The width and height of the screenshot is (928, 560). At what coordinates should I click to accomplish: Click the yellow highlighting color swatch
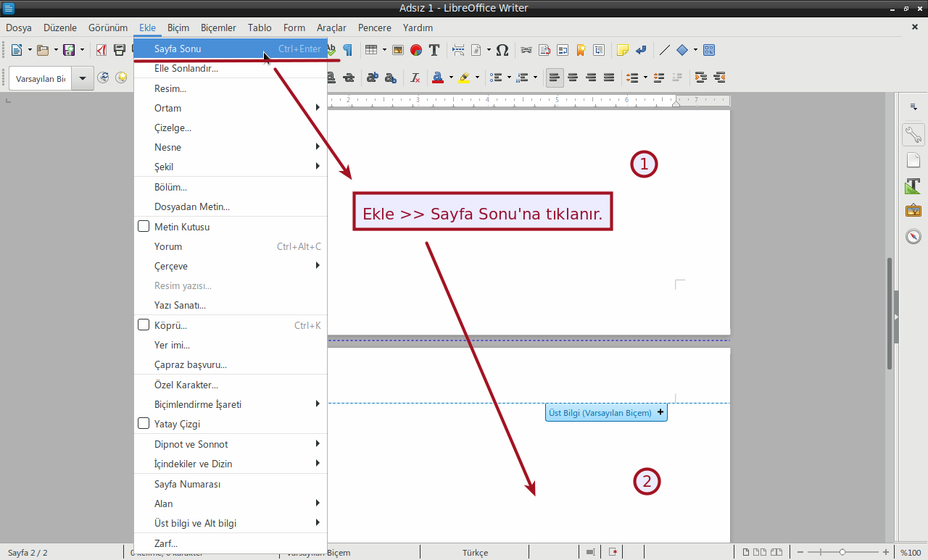[465, 78]
